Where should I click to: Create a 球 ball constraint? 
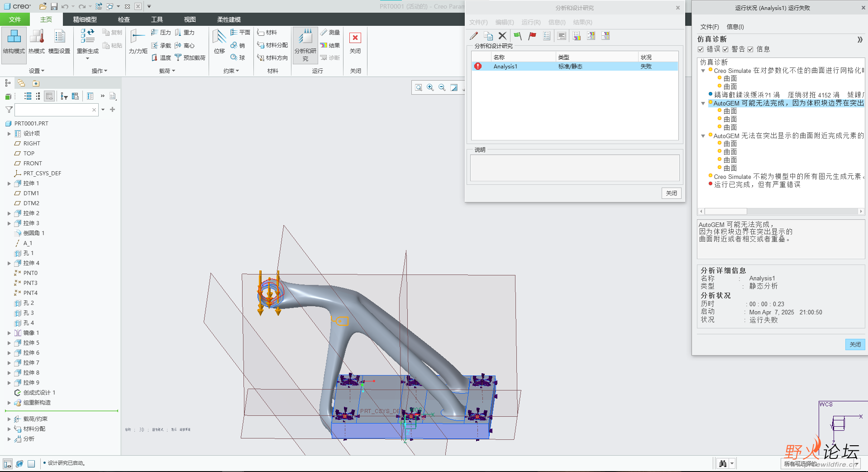238,58
